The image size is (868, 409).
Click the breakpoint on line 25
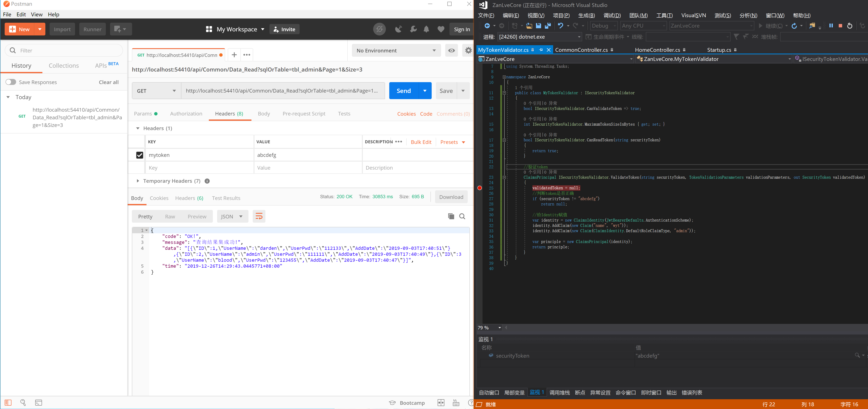pos(480,188)
